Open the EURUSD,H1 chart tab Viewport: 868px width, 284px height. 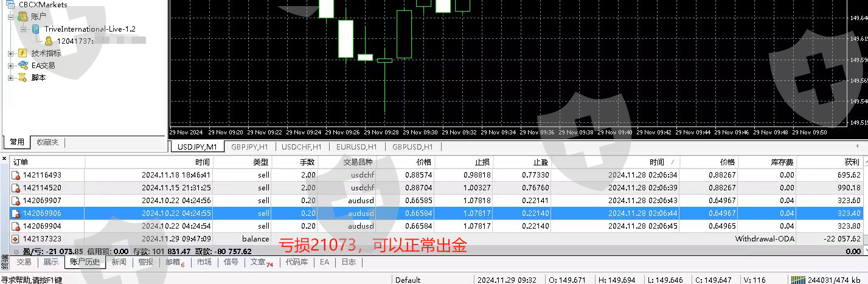click(x=356, y=147)
